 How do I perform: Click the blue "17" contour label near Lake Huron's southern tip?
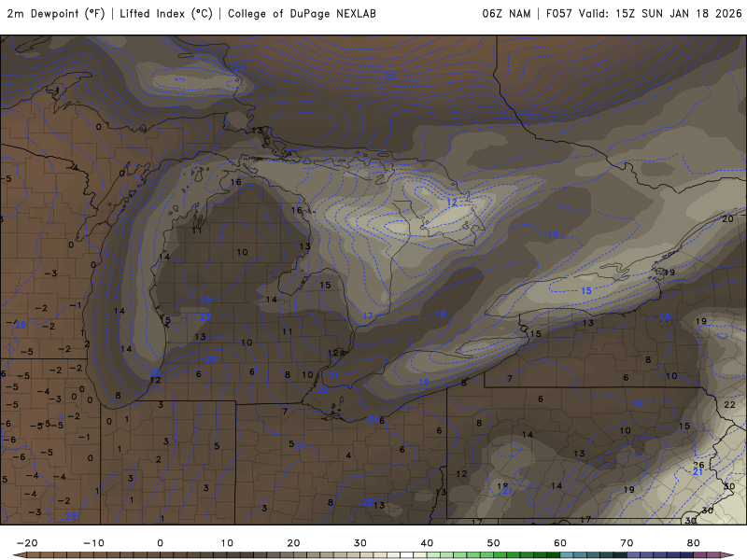[368, 315]
